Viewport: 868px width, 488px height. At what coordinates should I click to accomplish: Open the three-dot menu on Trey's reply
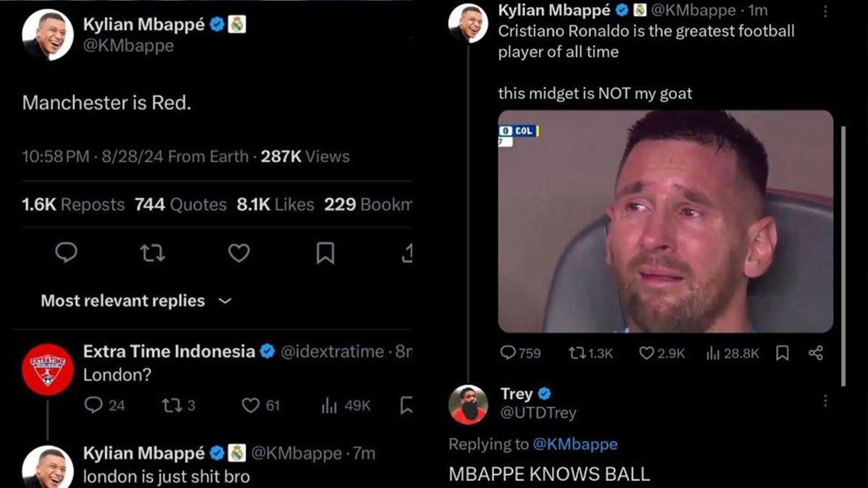pyautogui.click(x=827, y=399)
